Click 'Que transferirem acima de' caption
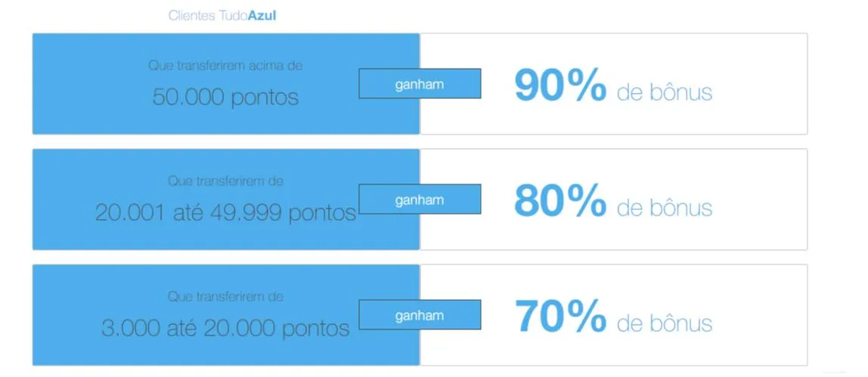 225,66
